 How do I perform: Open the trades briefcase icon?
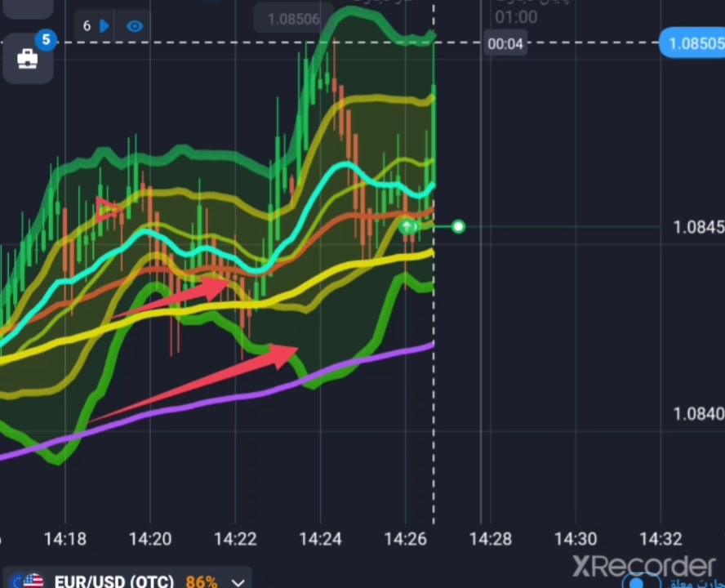27,60
